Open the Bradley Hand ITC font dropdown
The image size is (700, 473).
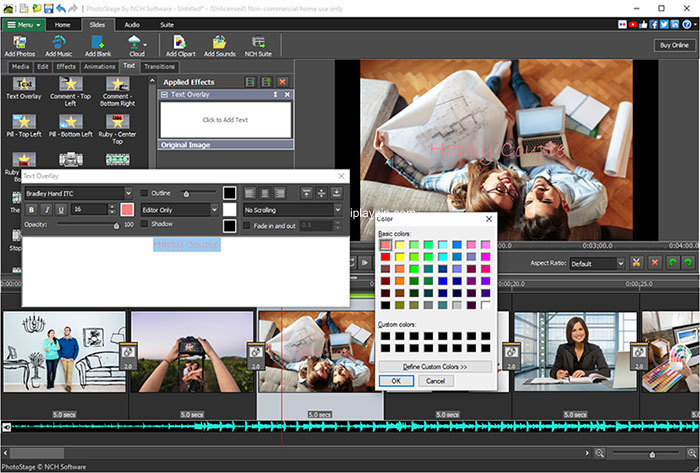point(128,193)
